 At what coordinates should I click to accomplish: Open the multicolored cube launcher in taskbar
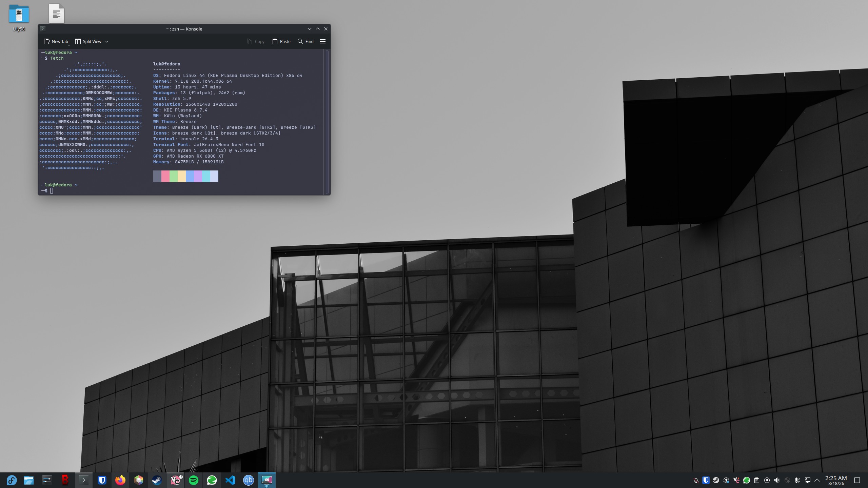[x=138, y=480]
